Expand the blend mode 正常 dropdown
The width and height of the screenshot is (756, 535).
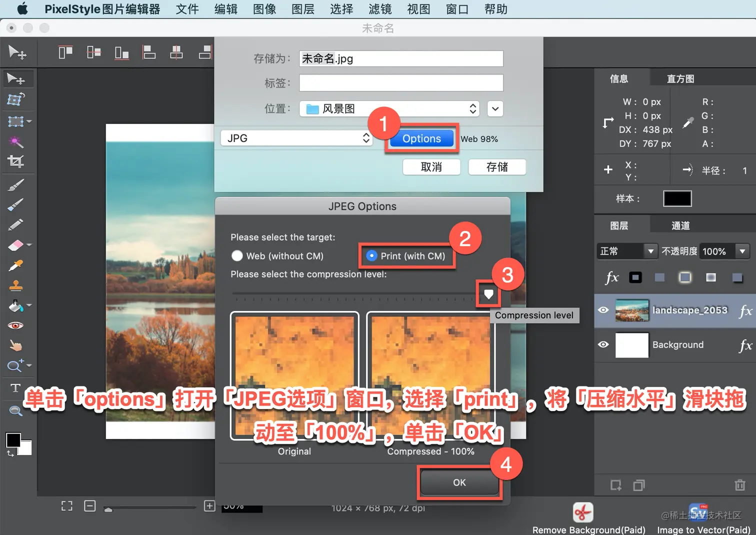coord(627,251)
